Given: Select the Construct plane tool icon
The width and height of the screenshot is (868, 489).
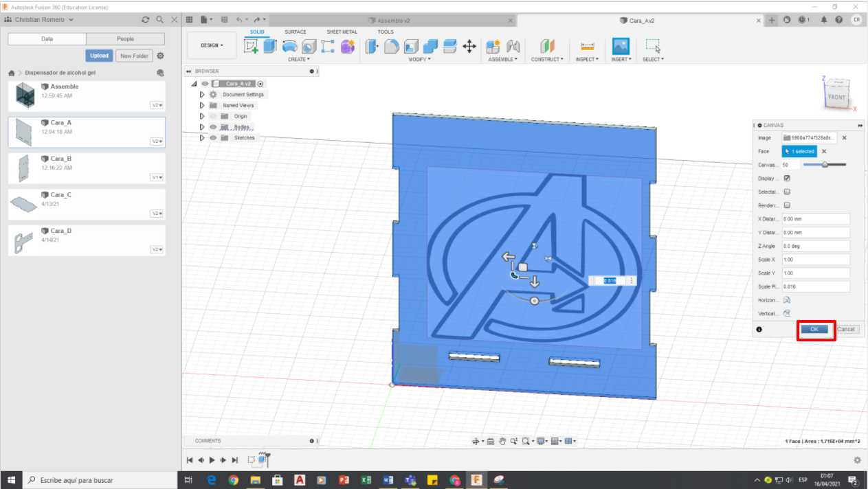Looking at the screenshot, I should click(547, 46).
